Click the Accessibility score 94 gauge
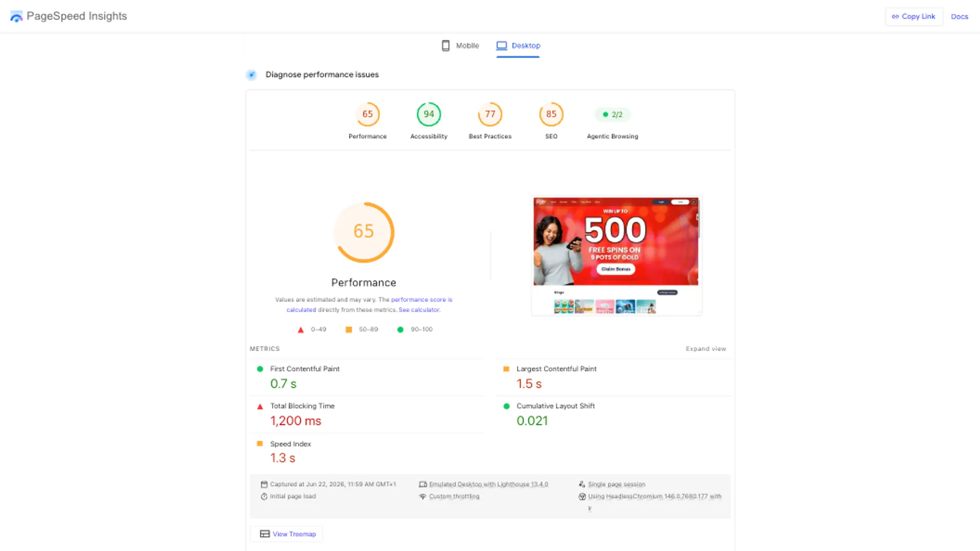The height and width of the screenshot is (551, 980). click(x=429, y=114)
